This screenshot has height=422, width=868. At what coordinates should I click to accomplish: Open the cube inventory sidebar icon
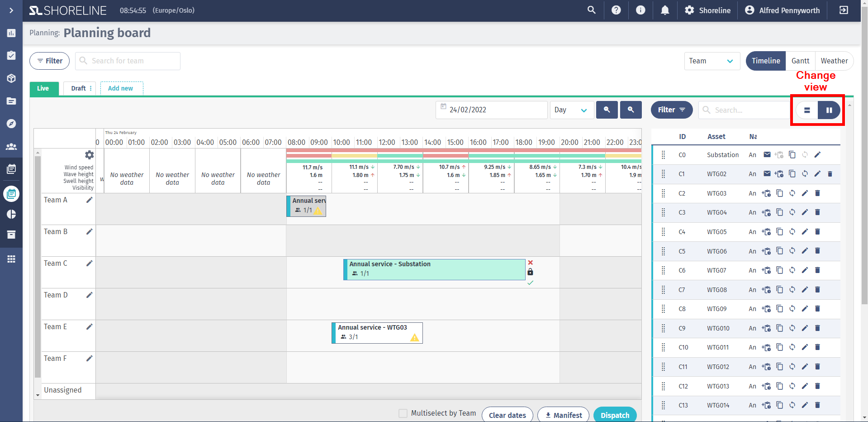point(11,78)
